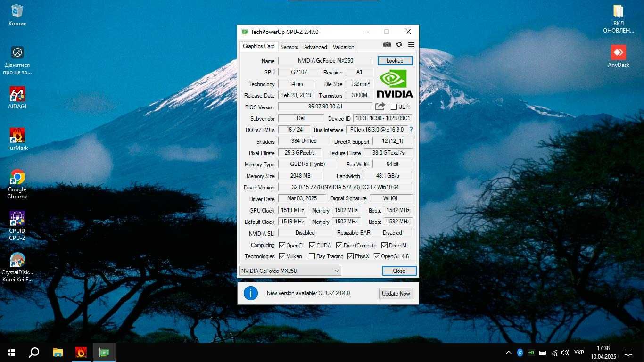644x362 pixels.
Task: Click the refresh icon in GPU-Z
Action: [x=399, y=44]
